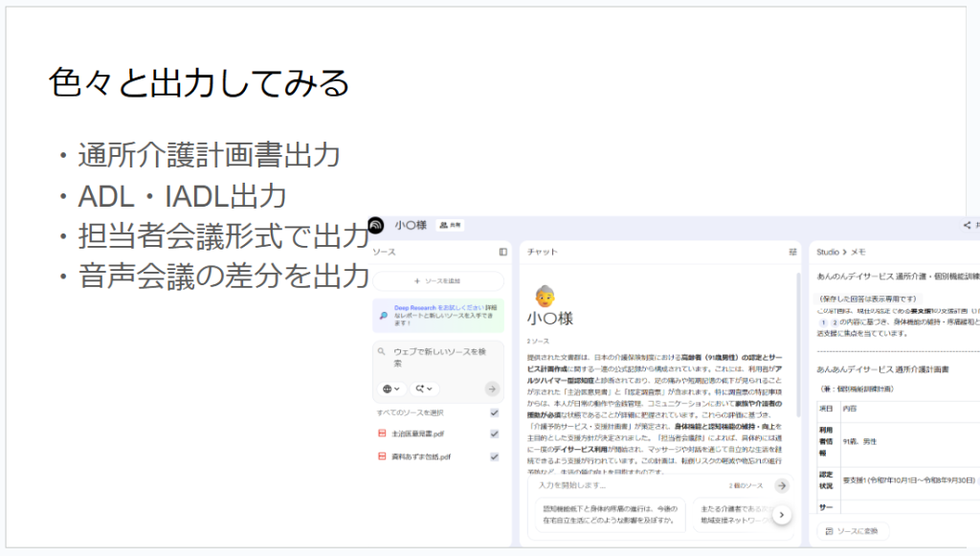Show next suggested questions with chevron arrow
980x556 pixels.
point(782,515)
